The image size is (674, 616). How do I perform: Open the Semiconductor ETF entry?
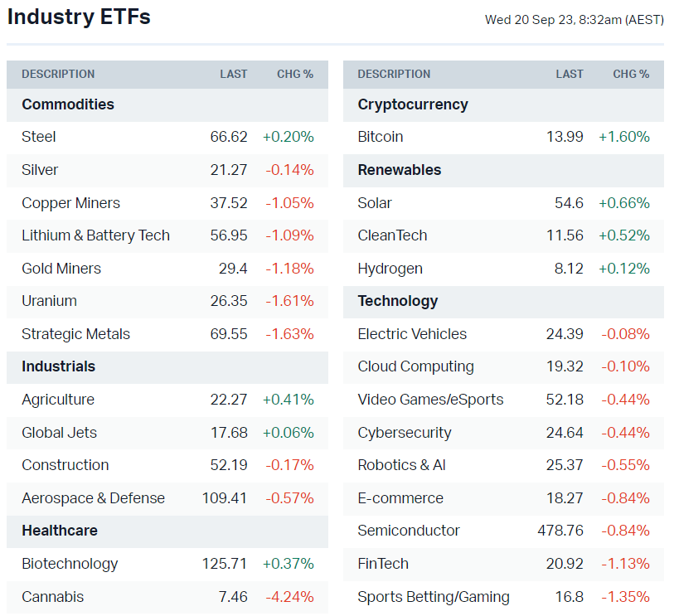click(409, 531)
